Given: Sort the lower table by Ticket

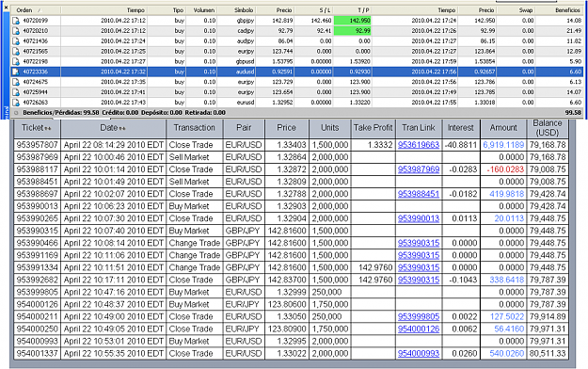Looking at the screenshot, I should point(37,128).
